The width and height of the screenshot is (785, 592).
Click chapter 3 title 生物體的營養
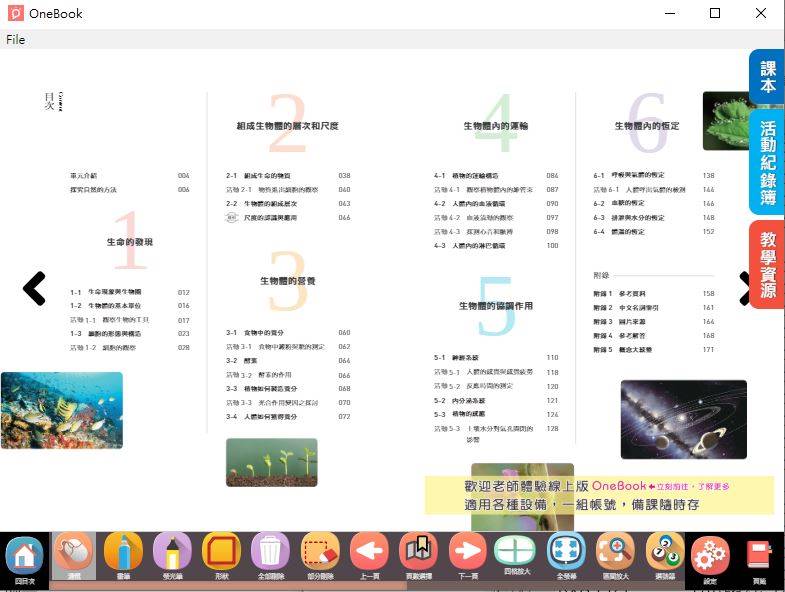(287, 281)
